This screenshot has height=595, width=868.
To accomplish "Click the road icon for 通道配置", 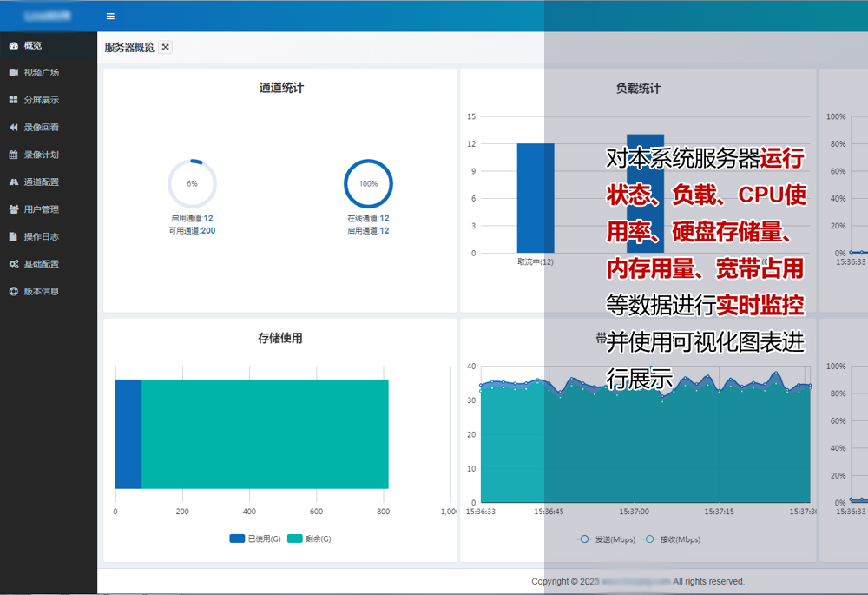I will coord(14,182).
